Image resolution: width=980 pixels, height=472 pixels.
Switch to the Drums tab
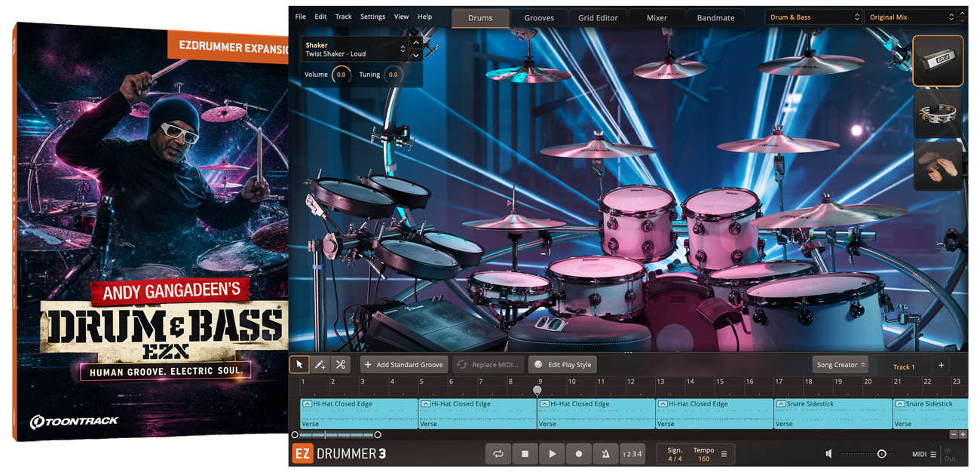(480, 17)
